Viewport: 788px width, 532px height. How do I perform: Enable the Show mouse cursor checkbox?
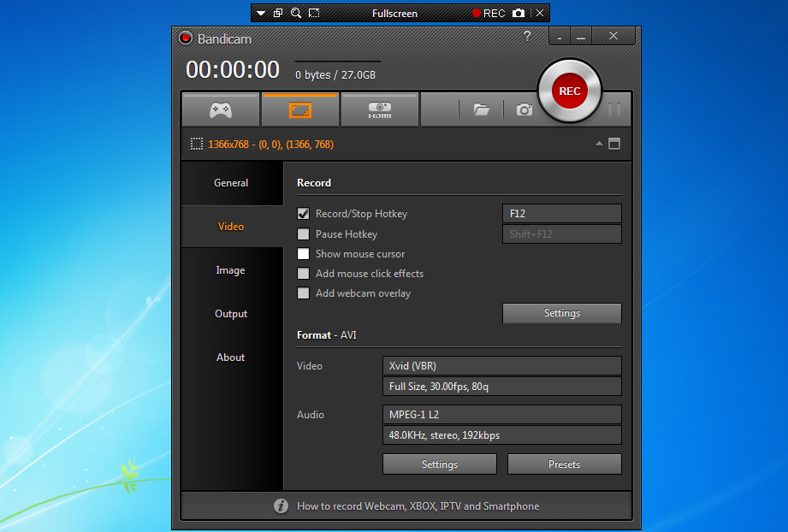303,254
